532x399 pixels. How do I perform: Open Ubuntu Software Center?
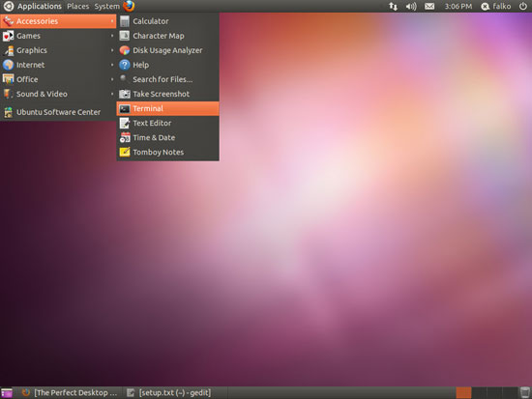58,112
